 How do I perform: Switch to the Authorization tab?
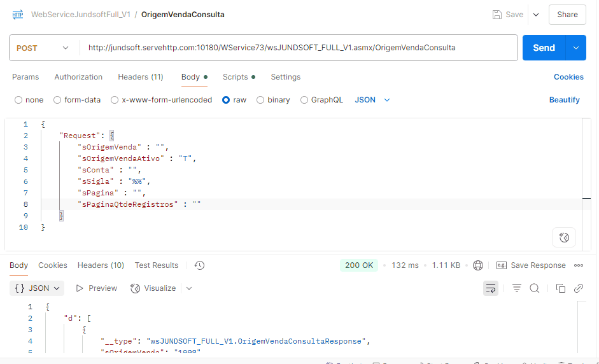pos(78,77)
